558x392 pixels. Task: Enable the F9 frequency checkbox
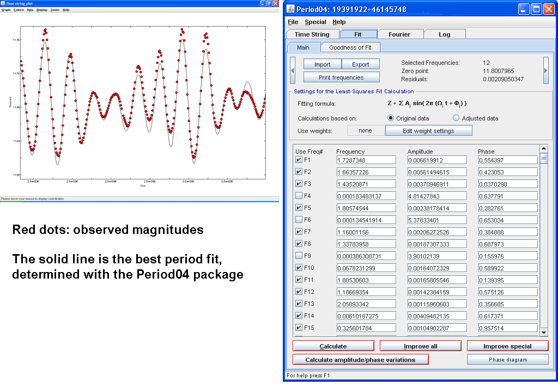tap(299, 256)
